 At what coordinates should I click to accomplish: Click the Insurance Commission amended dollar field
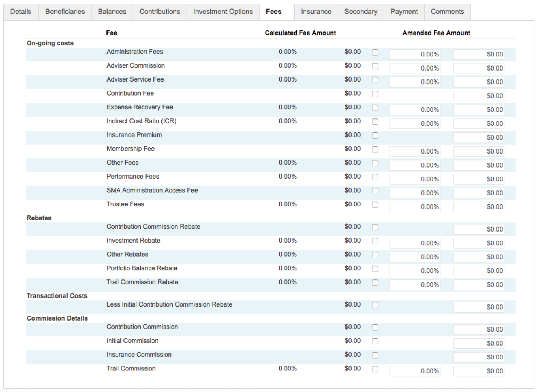(x=479, y=358)
